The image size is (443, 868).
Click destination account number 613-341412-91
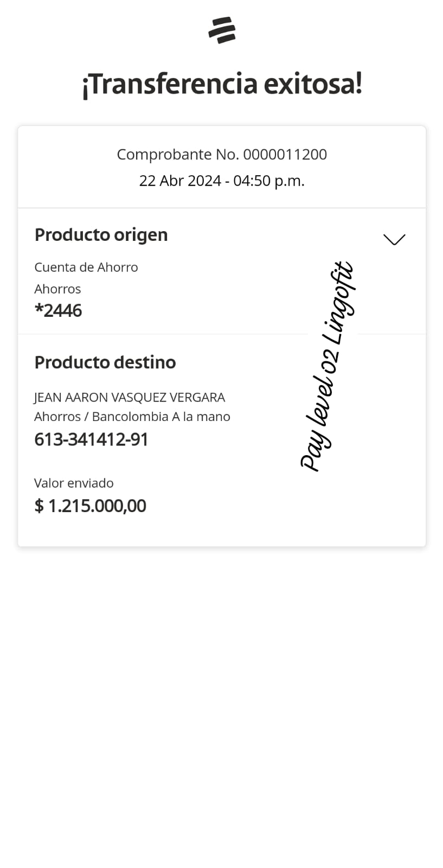click(x=91, y=439)
